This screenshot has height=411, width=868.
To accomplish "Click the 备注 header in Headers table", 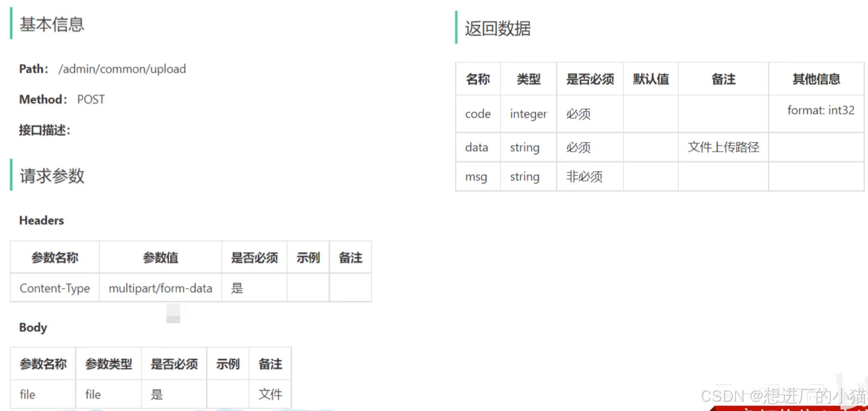I will click(x=350, y=257).
